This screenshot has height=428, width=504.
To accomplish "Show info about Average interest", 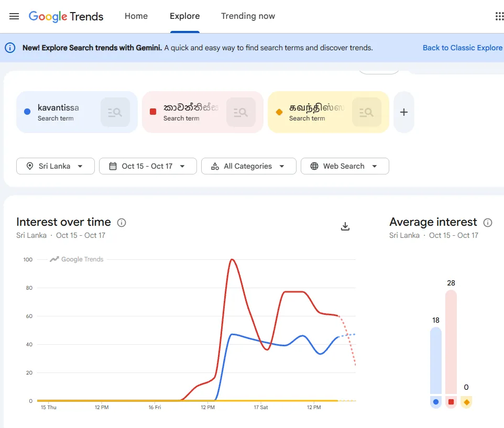I will (488, 222).
